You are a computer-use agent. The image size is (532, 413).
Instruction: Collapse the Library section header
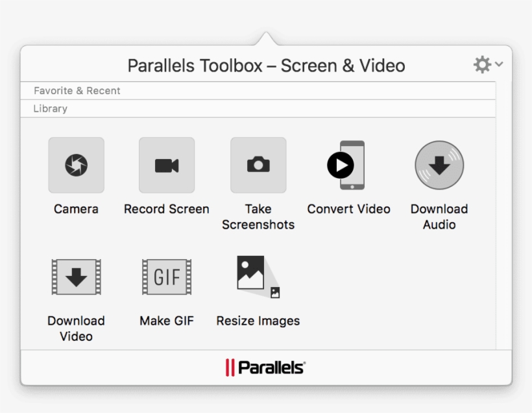pyautogui.click(x=258, y=108)
